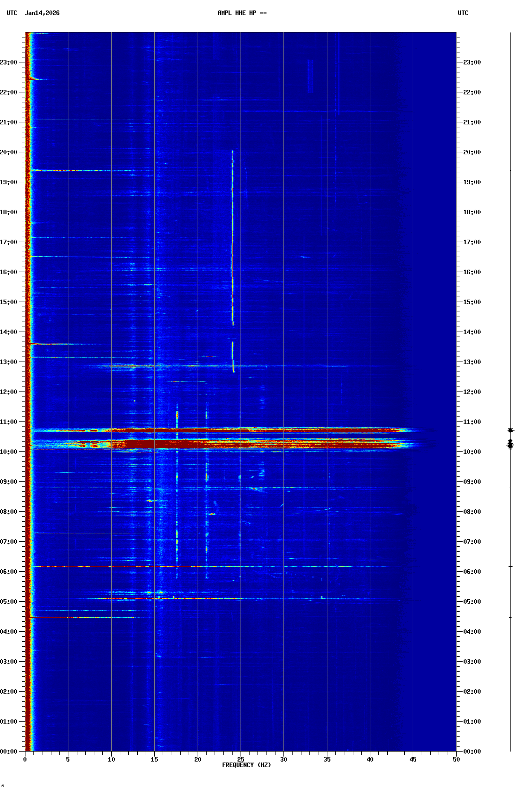Select the 23:00 label on right axis
Image resolution: width=532 pixels, height=791 pixels.
point(472,62)
